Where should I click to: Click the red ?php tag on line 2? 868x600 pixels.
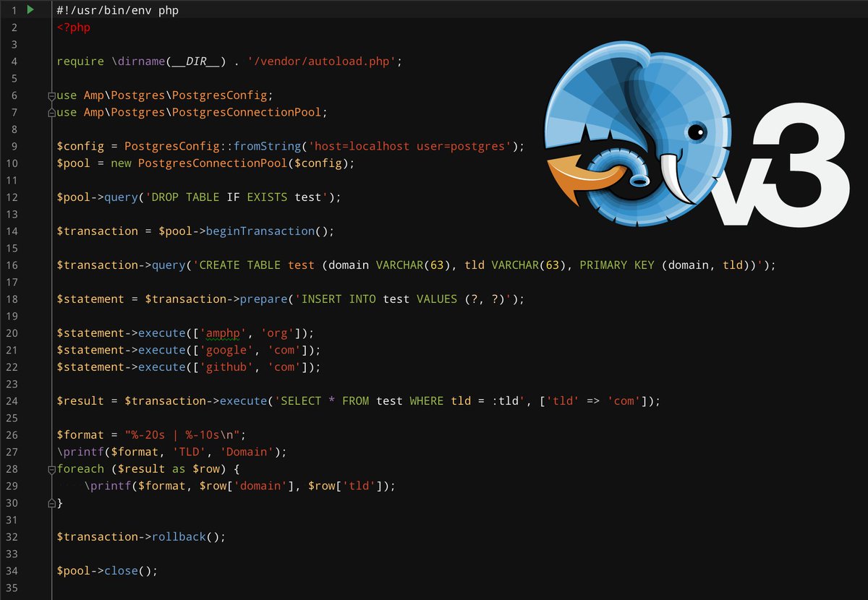click(74, 27)
